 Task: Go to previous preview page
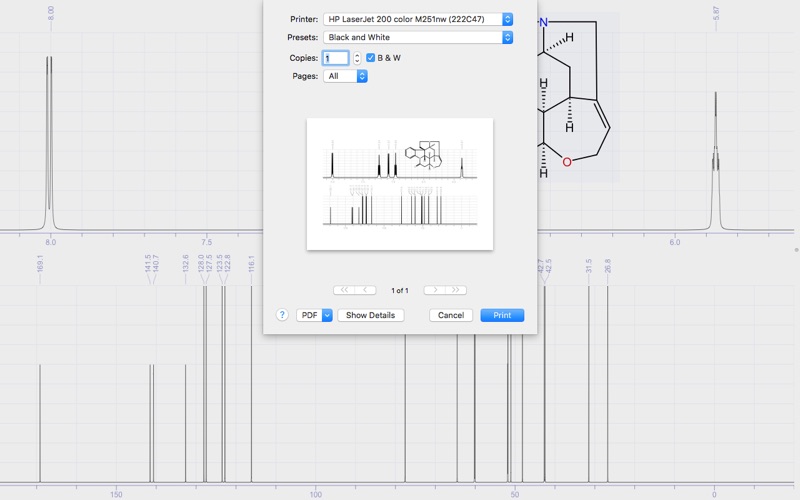(367, 290)
